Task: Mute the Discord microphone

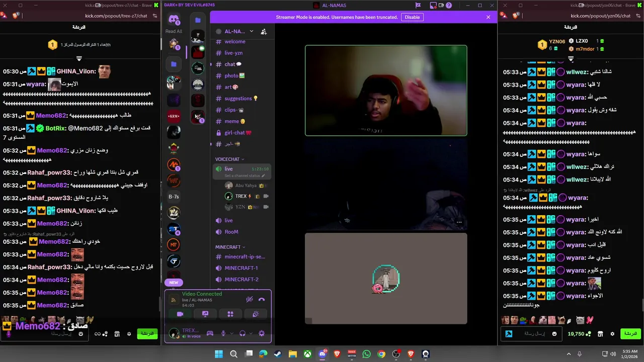Action: coord(223,333)
